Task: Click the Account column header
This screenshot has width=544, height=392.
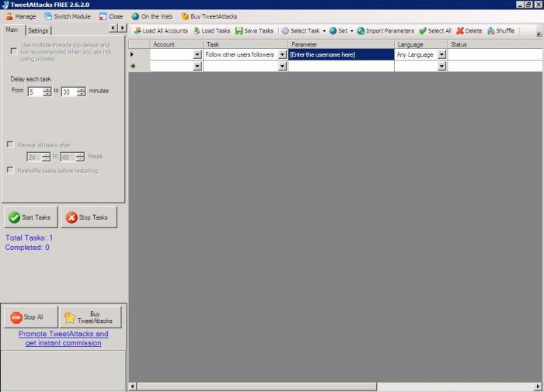Action: tap(176, 44)
